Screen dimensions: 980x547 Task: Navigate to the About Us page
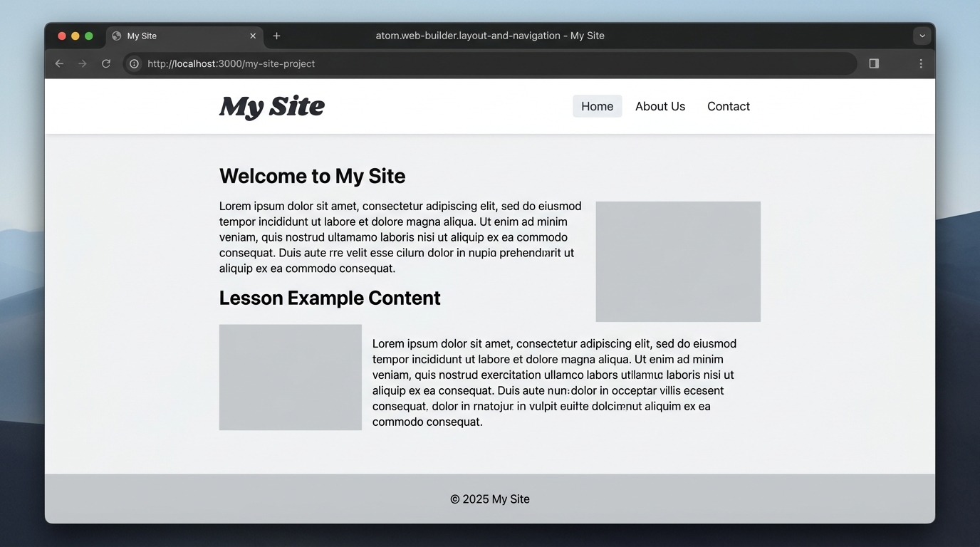click(660, 106)
